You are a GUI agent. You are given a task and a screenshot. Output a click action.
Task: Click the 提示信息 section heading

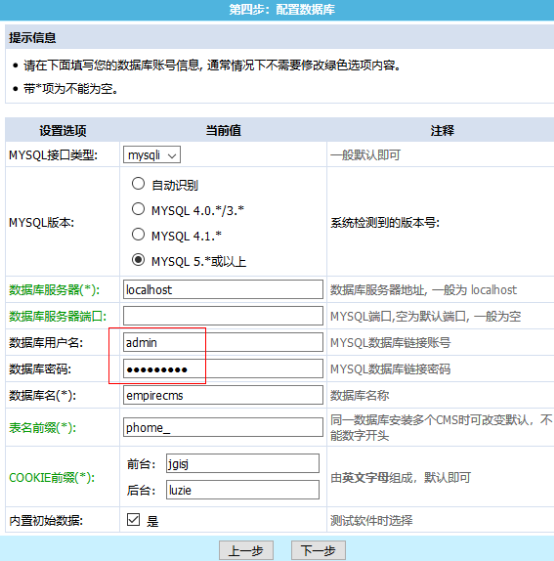tap(33, 38)
